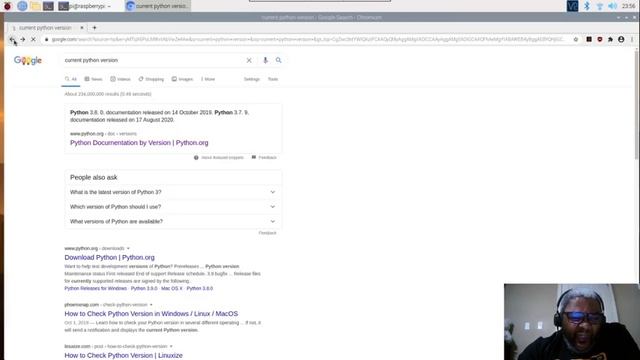Screen dimensions: 640x360
Task: Expand 'What is the latest version of Python 3?'
Action: [x=173, y=192]
